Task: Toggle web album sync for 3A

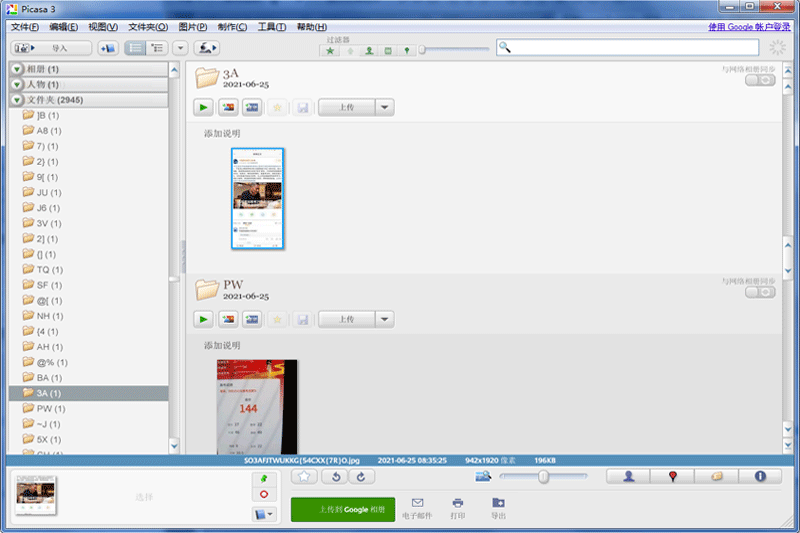Action: click(760, 80)
